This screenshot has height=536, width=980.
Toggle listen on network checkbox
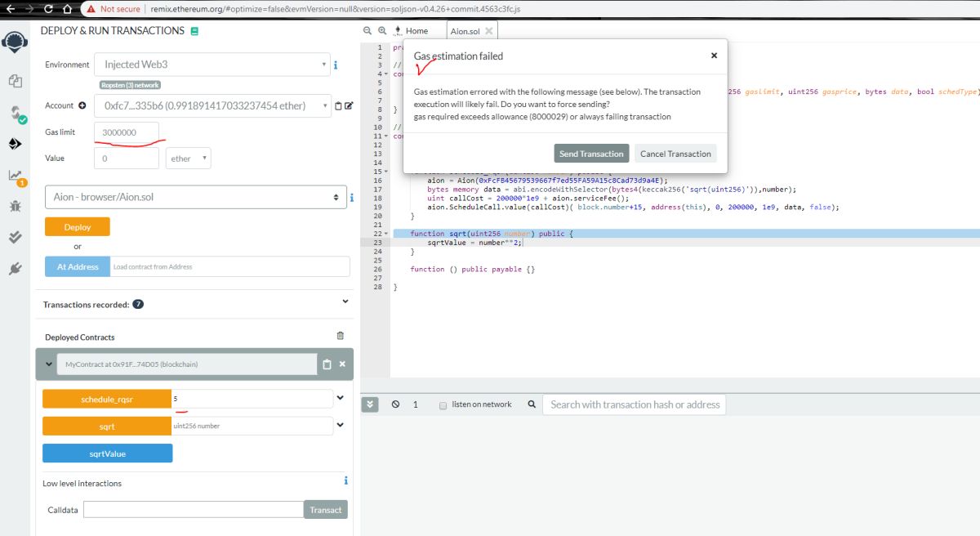point(443,404)
